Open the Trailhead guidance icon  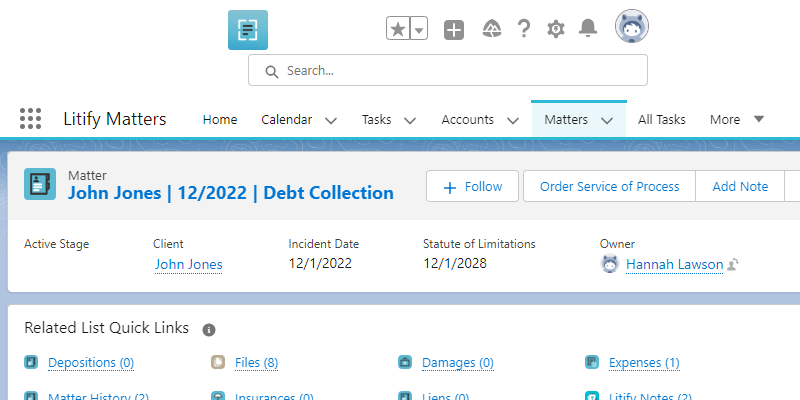491,29
